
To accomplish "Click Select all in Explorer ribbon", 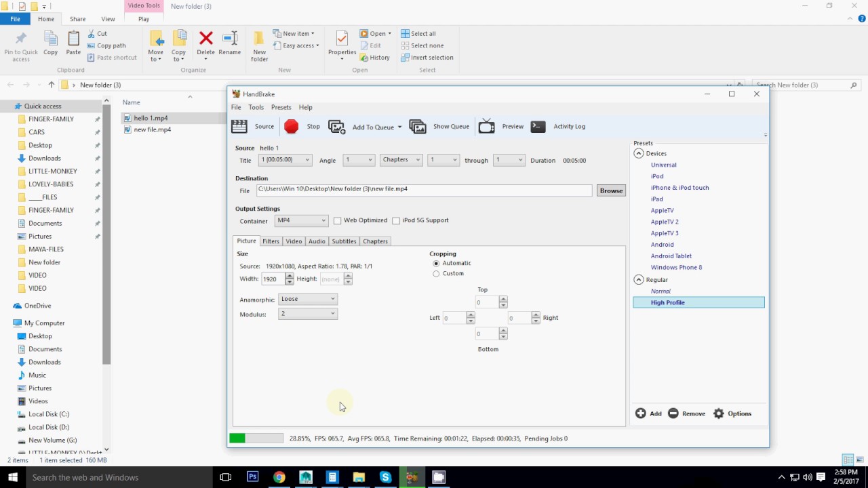I will click(x=418, y=33).
